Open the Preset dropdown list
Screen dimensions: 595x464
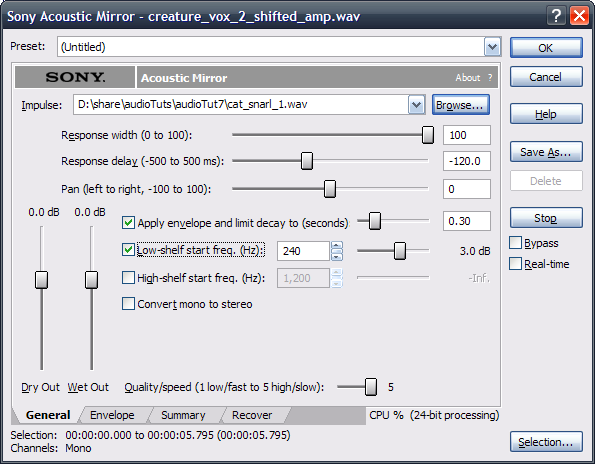(492, 47)
